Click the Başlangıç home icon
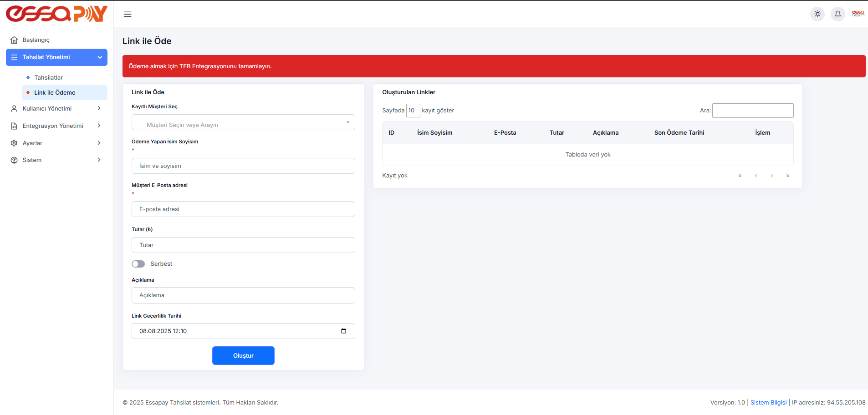 14,40
